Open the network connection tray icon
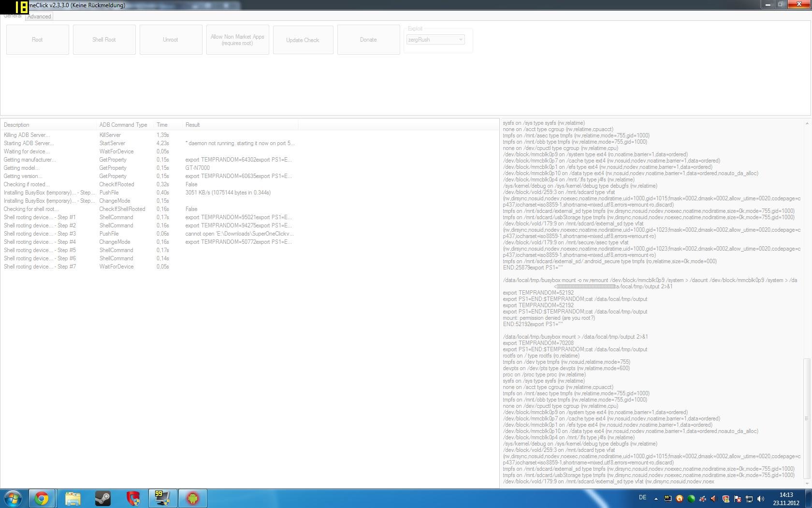Image resolution: width=812 pixels, height=508 pixels. (749, 498)
